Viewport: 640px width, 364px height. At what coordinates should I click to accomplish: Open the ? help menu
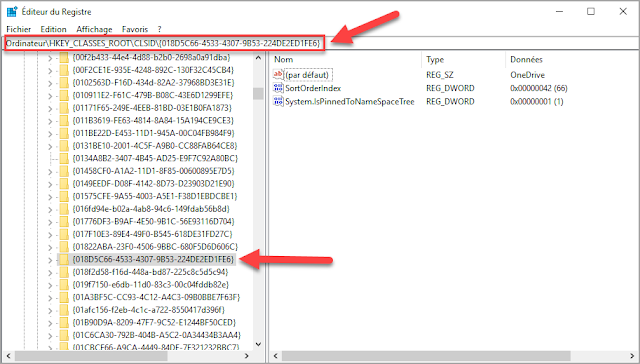click(x=159, y=29)
